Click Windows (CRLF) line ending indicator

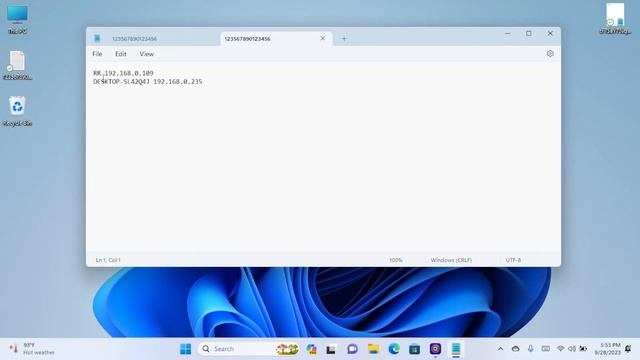pyautogui.click(x=451, y=260)
